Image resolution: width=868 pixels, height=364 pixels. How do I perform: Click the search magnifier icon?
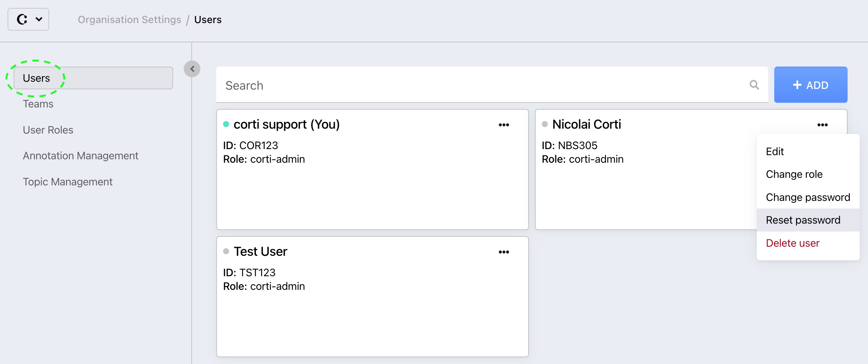tap(754, 85)
